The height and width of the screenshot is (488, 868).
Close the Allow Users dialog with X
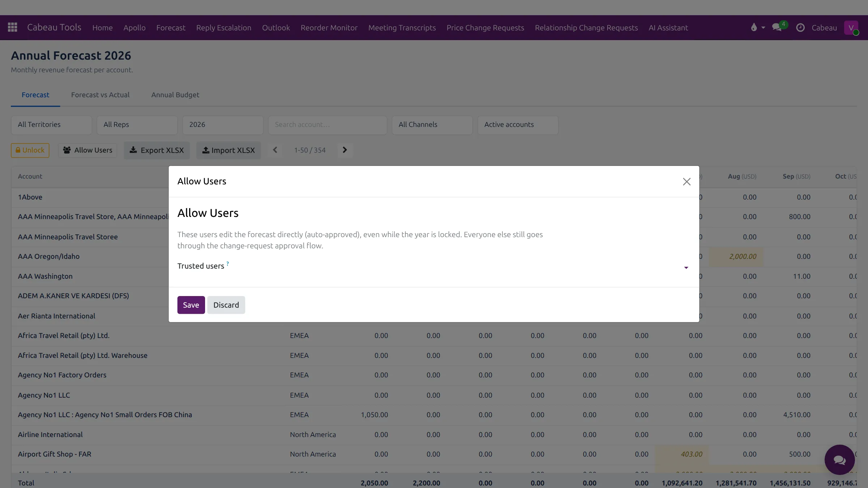click(686, 181)
